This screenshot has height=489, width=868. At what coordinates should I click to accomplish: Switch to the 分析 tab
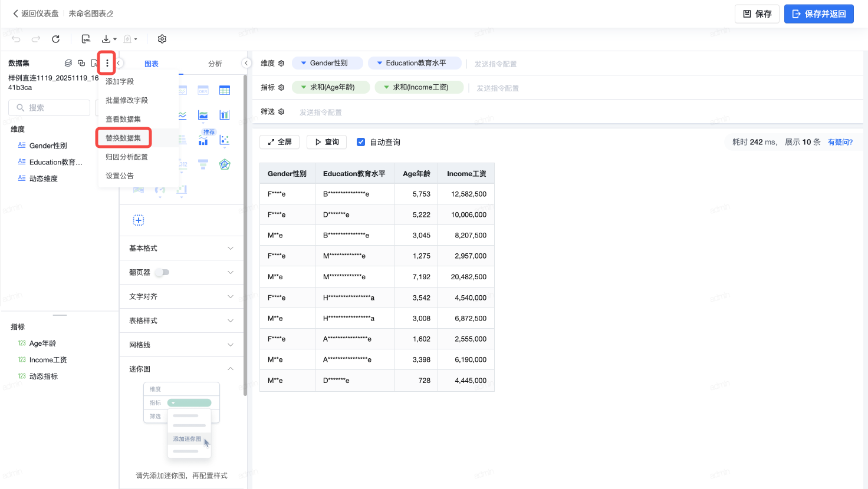[215, 64]
